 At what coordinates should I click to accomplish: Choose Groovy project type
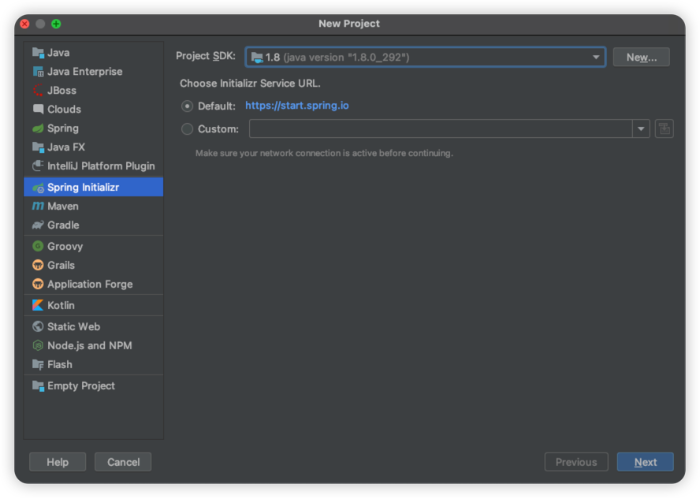click(x=94, y=246)
